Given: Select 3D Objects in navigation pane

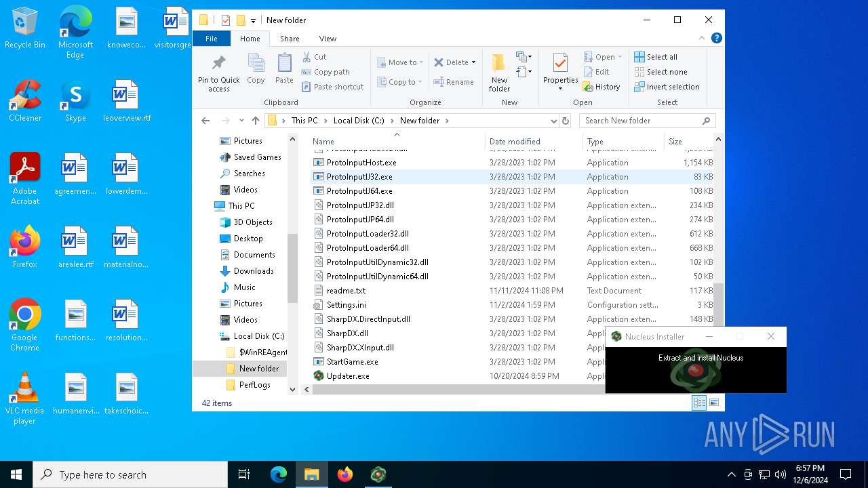Looking at the screenshot, I should 252,222.
